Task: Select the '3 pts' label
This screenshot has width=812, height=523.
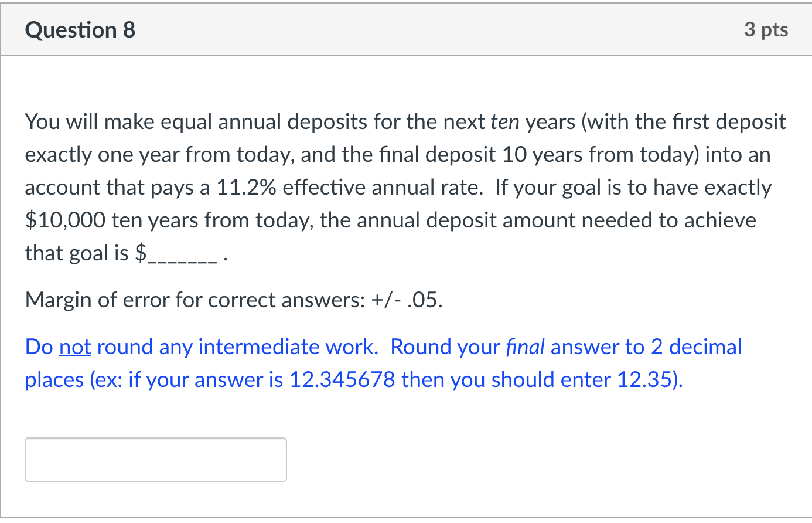Action: click(x=766, y=29)
